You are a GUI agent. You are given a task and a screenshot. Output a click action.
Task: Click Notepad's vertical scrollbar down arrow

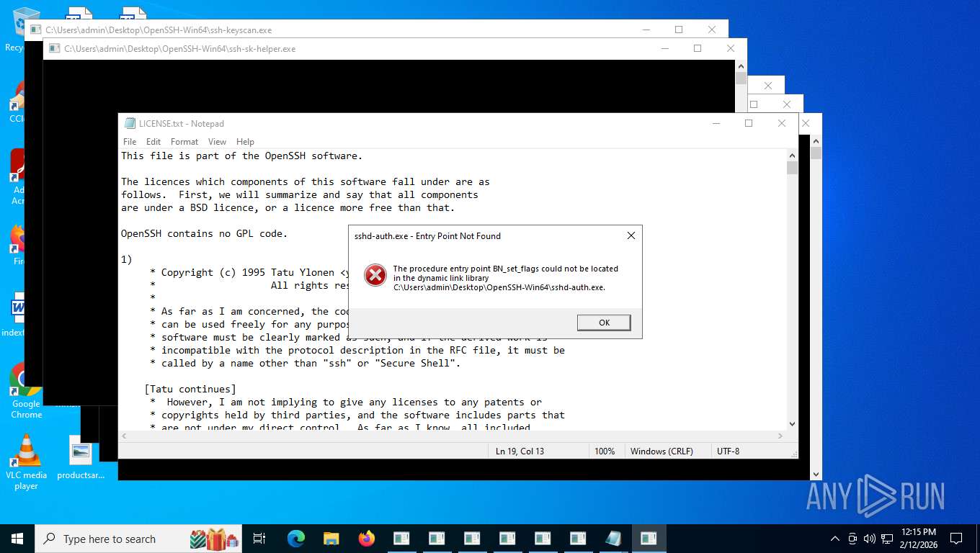(x=792, y=424)
